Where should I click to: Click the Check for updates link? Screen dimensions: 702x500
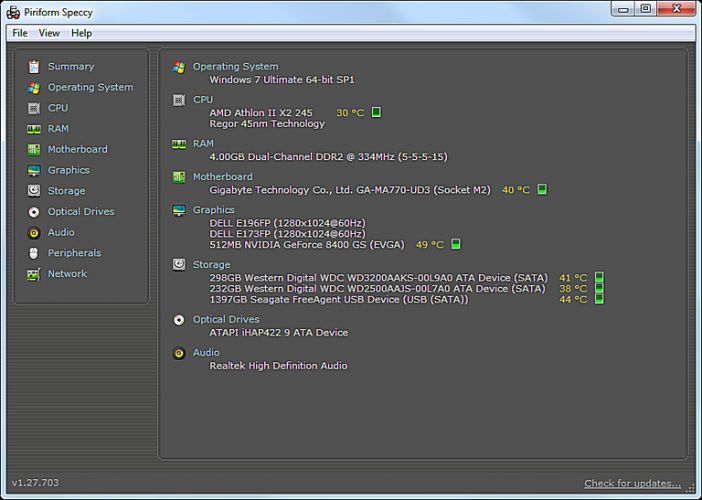pyautogui.click(x=632, y=483)
